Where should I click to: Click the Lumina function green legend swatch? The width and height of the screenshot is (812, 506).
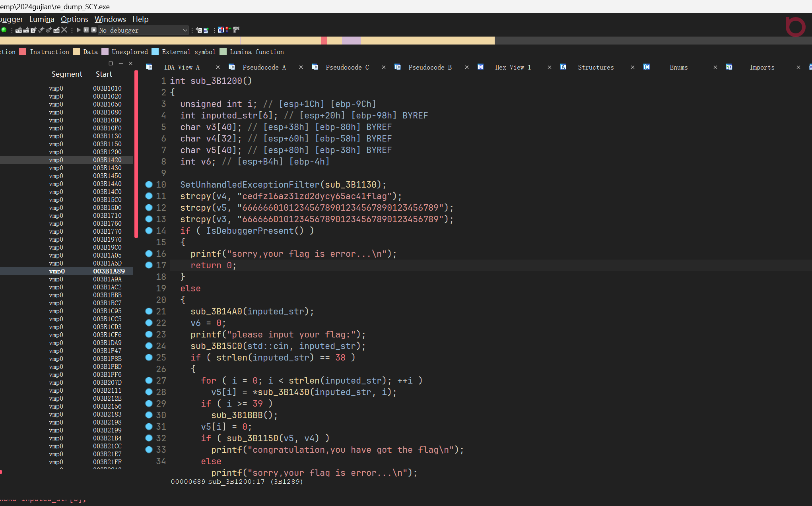click(x=223, y=52)
